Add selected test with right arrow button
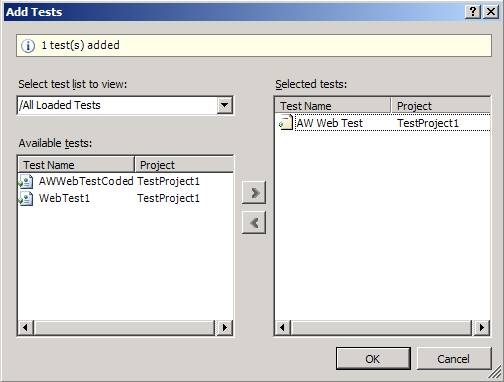Image resolution: width=504 pixels, height=382 pixels. 254,192
